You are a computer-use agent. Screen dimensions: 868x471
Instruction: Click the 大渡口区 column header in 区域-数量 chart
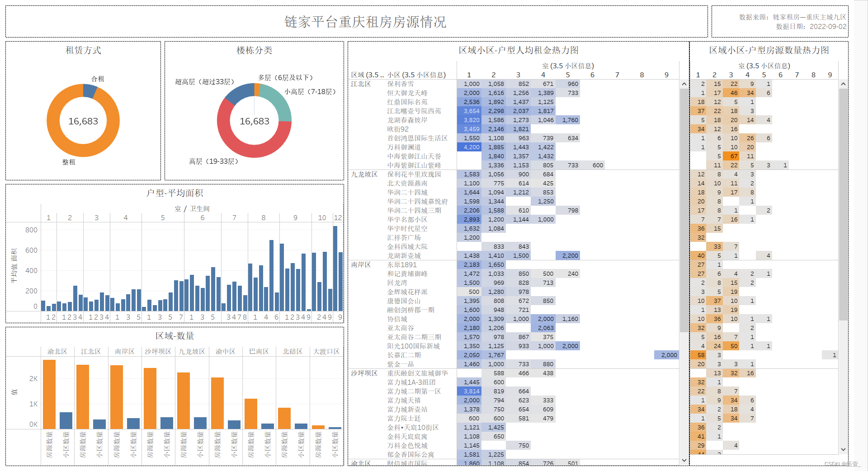click(326, 352)
